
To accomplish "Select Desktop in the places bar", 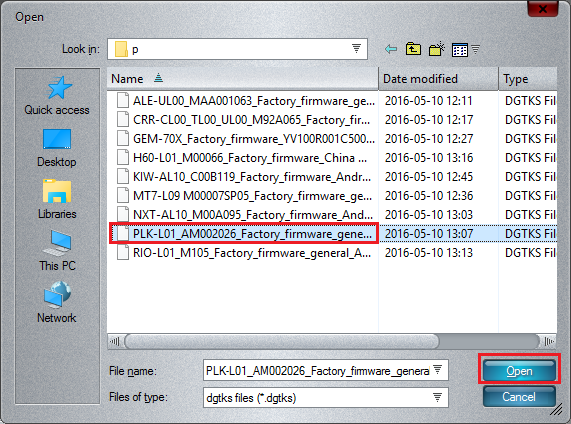I will click(57, 148).
